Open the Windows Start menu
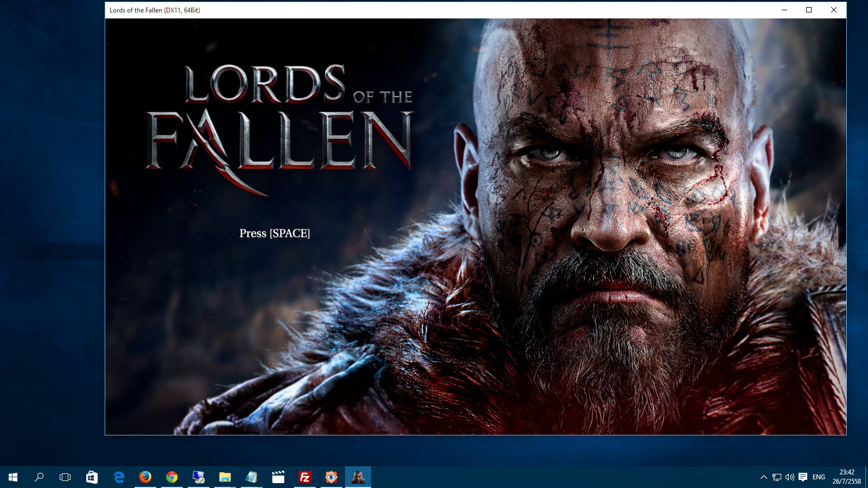 13,477
